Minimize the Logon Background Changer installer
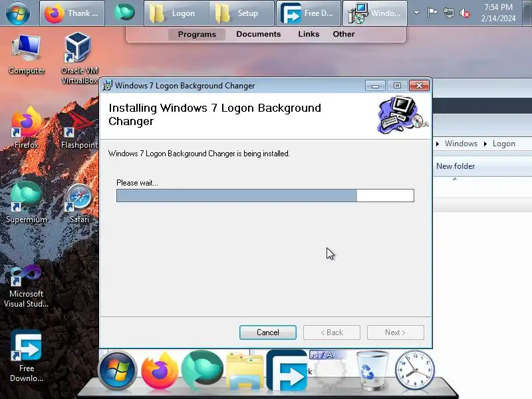The image size is (532, 399). [x=375, y=86]
